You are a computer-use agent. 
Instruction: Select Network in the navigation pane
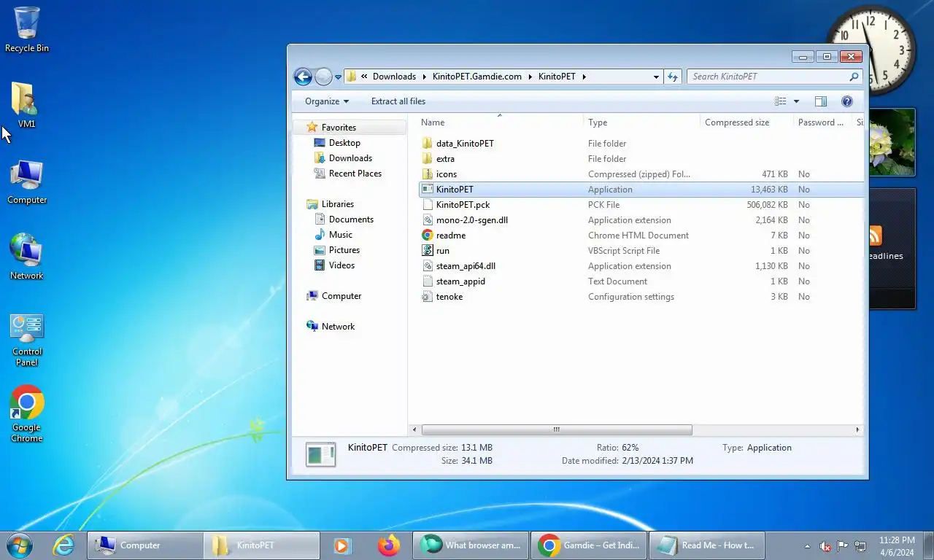pyautogui.click(x=338, y=327)
